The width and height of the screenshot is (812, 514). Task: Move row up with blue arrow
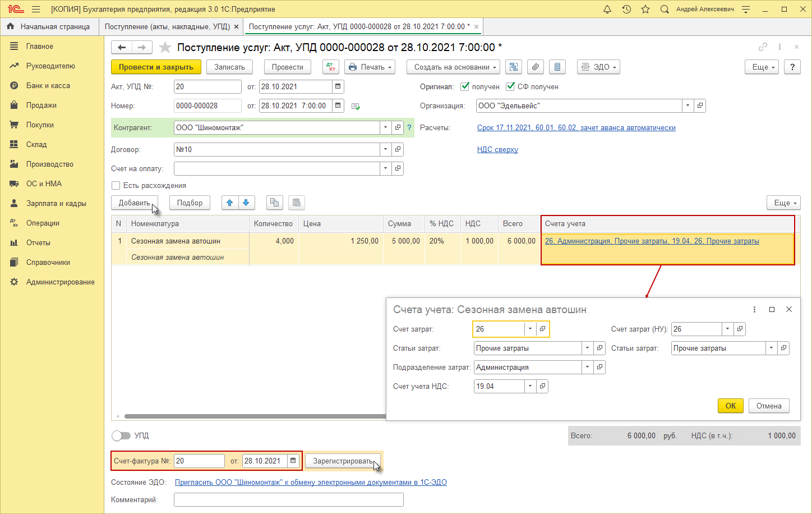coord(230,203)
